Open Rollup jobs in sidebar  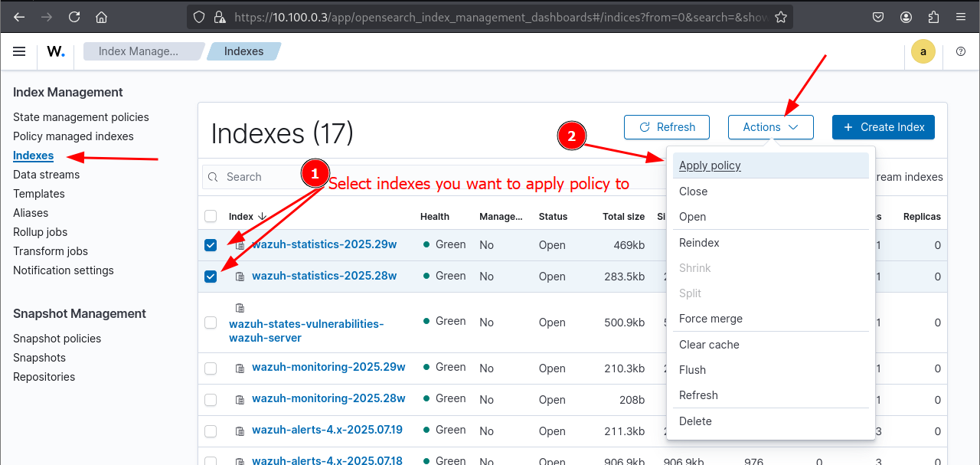(x=40, y=232)
